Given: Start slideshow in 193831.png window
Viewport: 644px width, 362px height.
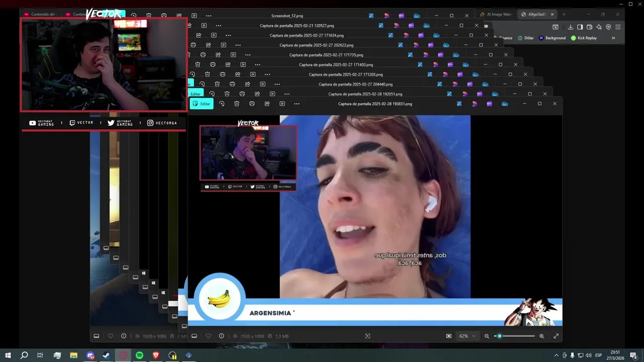Looking at the screenshot, I should (282, 104).
